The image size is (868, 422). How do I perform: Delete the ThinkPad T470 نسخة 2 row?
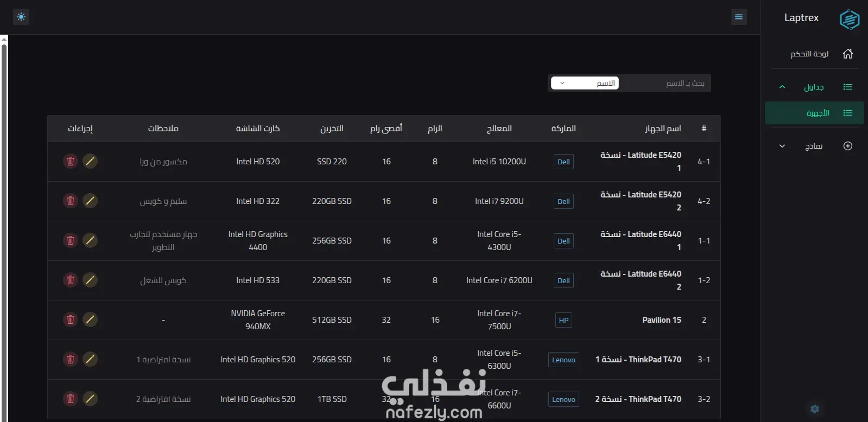coord(71,399)
